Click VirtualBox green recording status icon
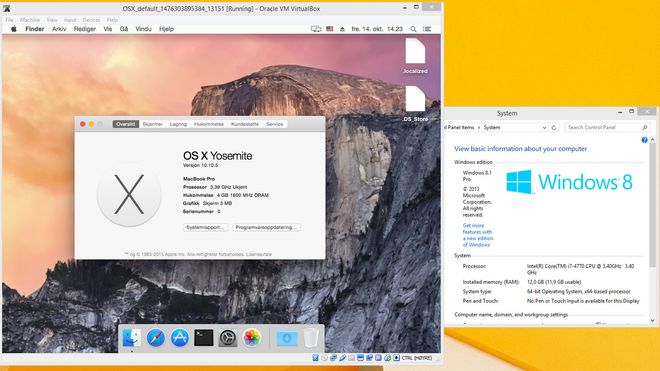This screenshot has height=371, width=660. click(387, 358)
